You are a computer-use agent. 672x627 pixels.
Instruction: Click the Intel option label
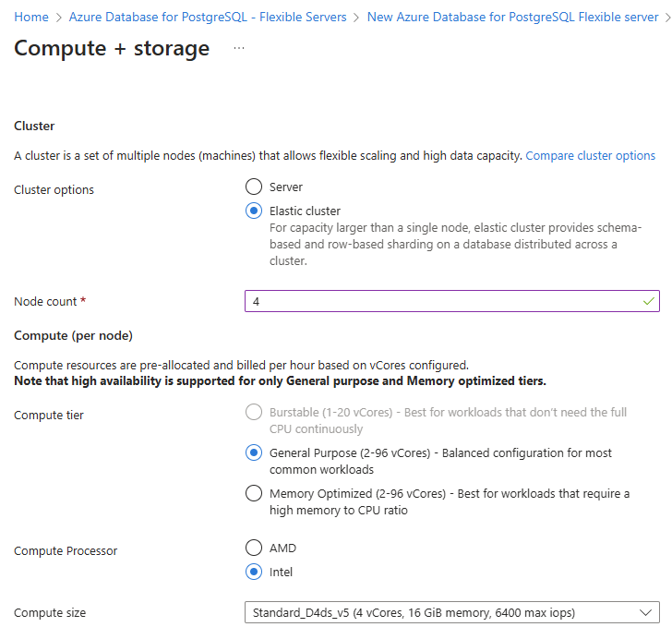pos(282,572)
